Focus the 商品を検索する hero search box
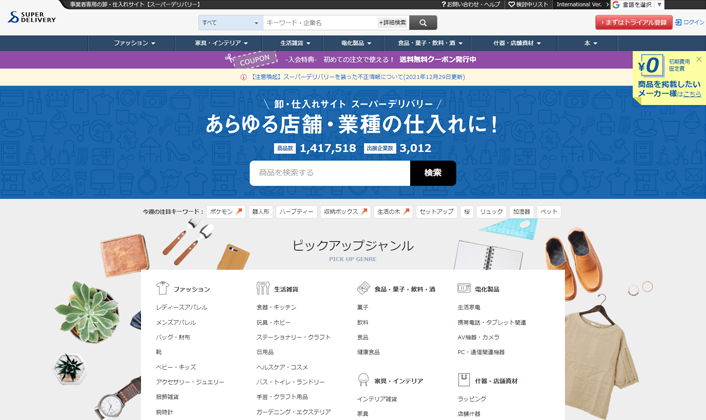706x420 pixels. point(330,173)
